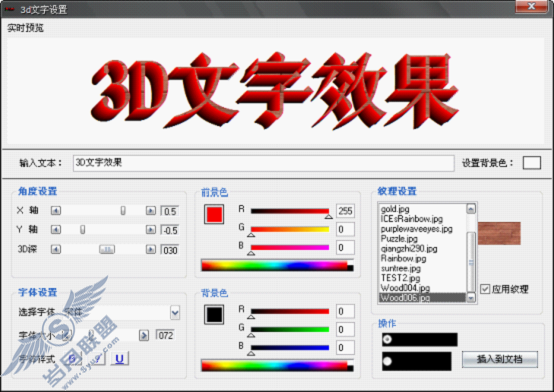This screenshot has width=554, height=392.
Task: Click the font size right arrow
Action: pyautogui.click(x=144, y=335)
